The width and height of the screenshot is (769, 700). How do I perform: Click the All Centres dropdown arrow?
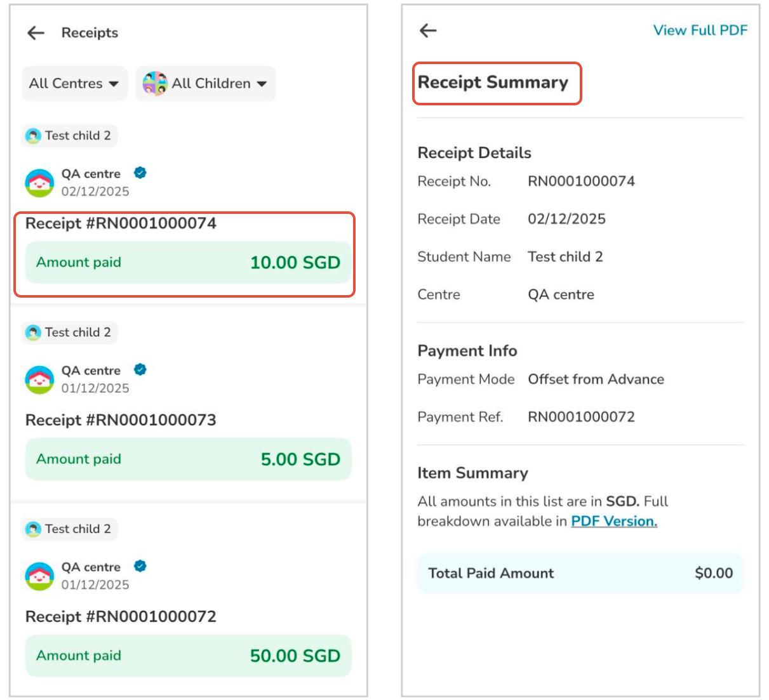(114, 84)
